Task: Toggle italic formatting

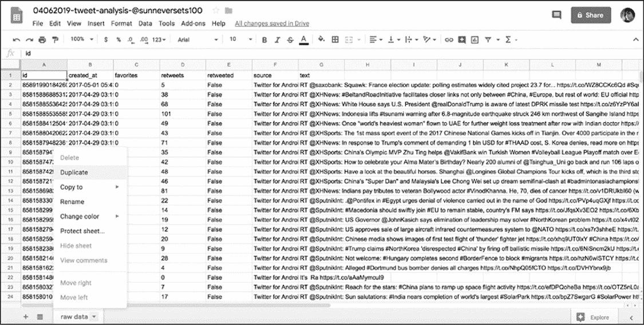Action: [x=278, y=40]
